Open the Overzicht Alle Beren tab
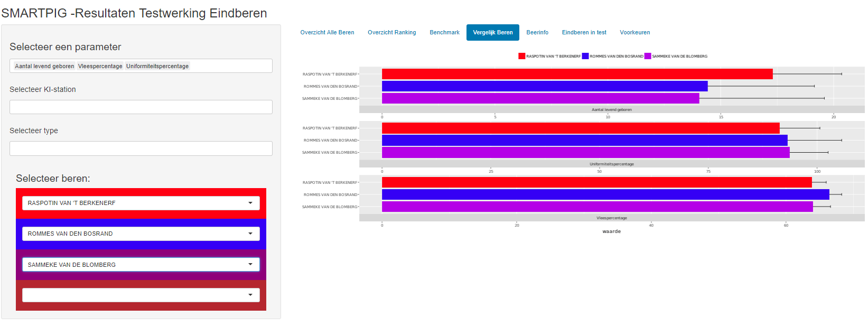Image resolution: width=868 pixels, height=326 pixels. (x=327, y=32)
